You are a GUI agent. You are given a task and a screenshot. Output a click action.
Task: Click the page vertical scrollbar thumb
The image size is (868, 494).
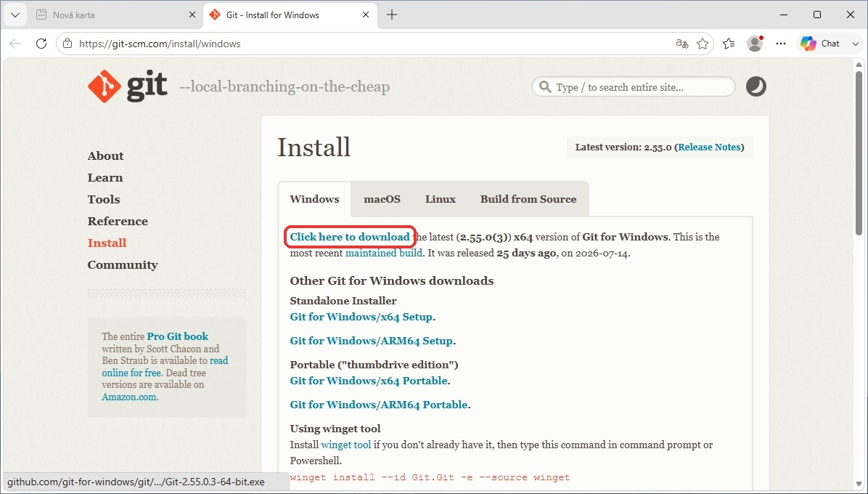pos(859,153)
